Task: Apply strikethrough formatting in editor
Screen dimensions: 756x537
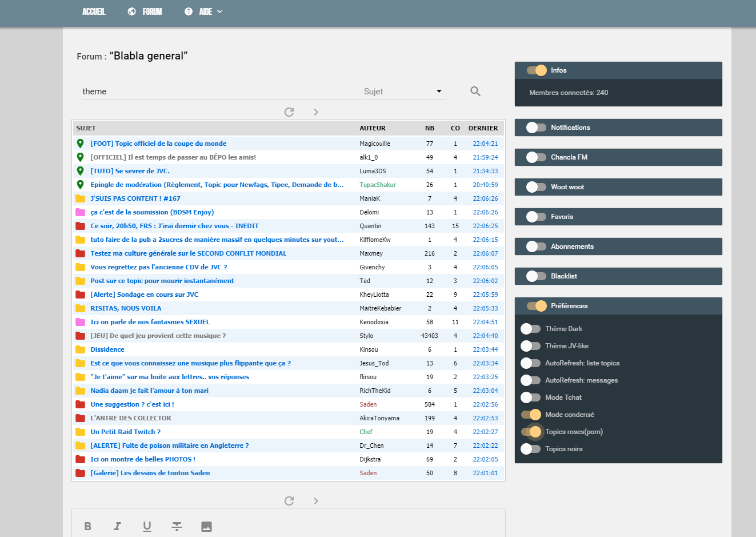Action: click(x=177, y=527)
